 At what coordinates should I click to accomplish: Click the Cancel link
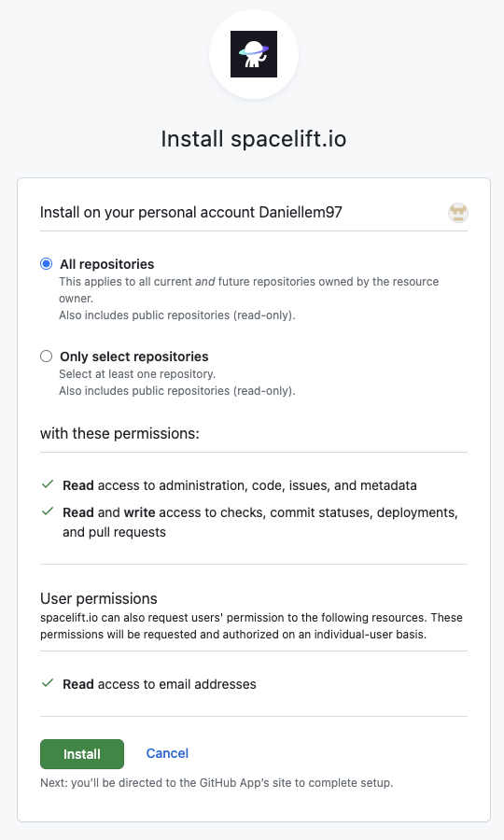tap(167, 753)
